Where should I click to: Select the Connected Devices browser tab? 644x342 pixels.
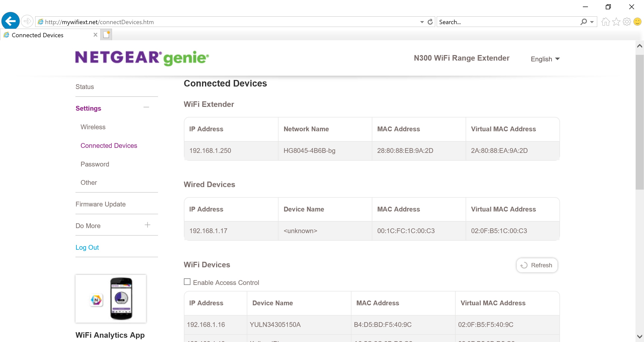[50, 35]
